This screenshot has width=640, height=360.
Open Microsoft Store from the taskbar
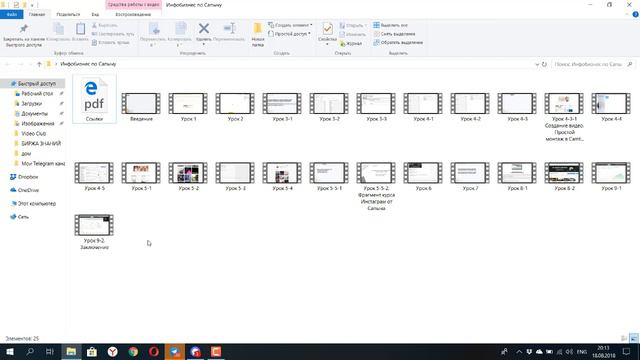pyautogui.click(x=92, y=351)
